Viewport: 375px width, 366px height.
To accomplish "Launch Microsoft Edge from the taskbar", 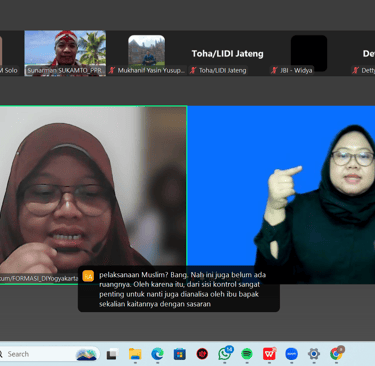I will tap(157, 354).
